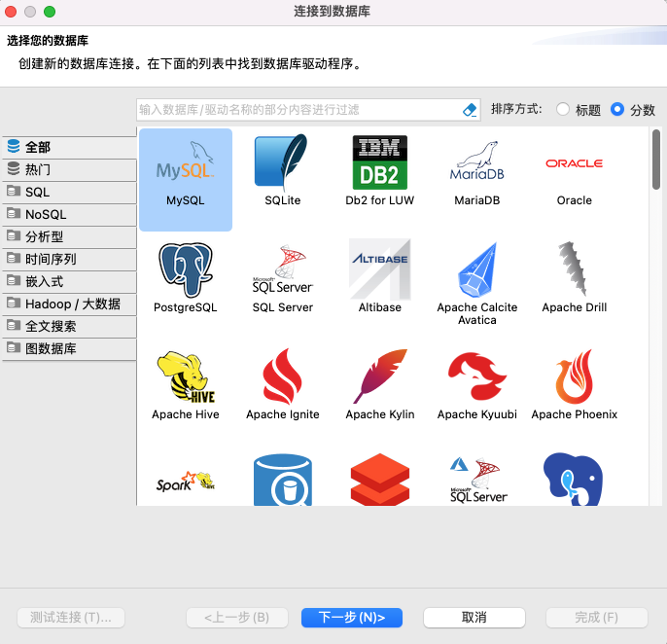Select the PostgreSQL elephant icon
667x644 pixels.
coord(186,269)
